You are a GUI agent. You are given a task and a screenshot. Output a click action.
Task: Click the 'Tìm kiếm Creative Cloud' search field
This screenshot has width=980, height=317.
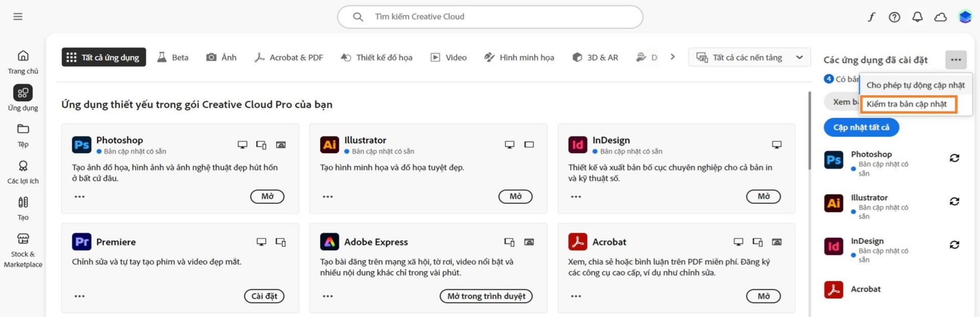490,17
